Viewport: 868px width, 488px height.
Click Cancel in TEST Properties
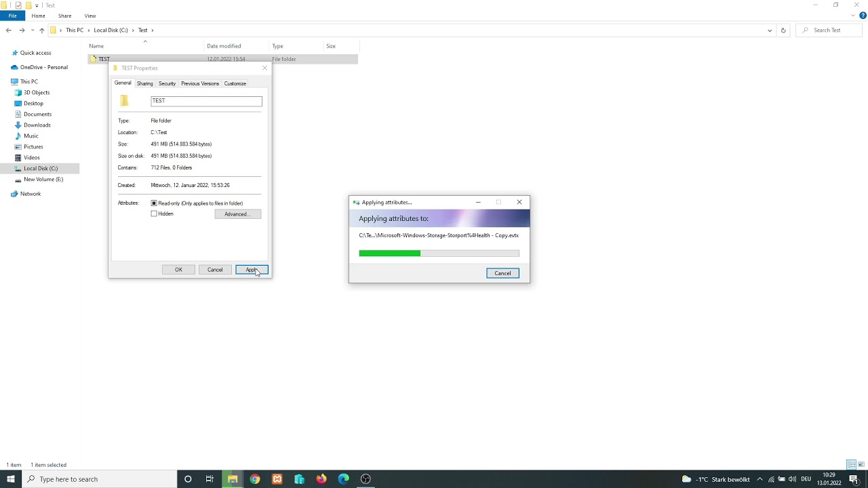click(x=215, y=270)
